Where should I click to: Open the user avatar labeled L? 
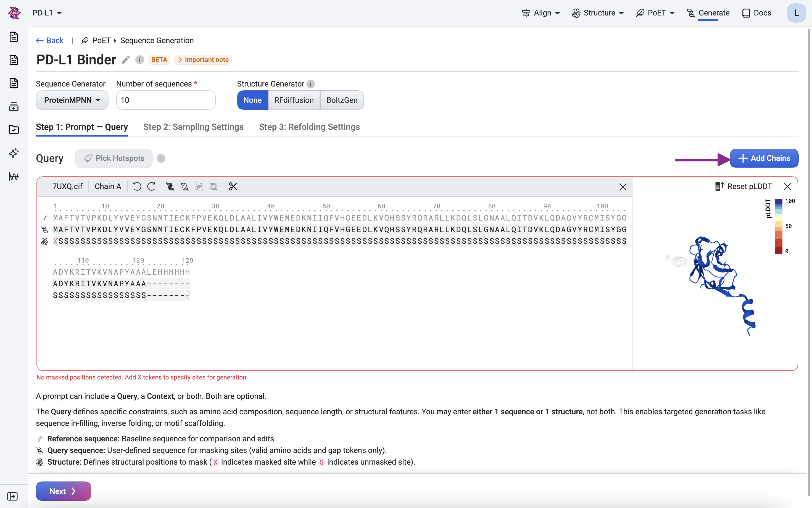tap(796, 13)
